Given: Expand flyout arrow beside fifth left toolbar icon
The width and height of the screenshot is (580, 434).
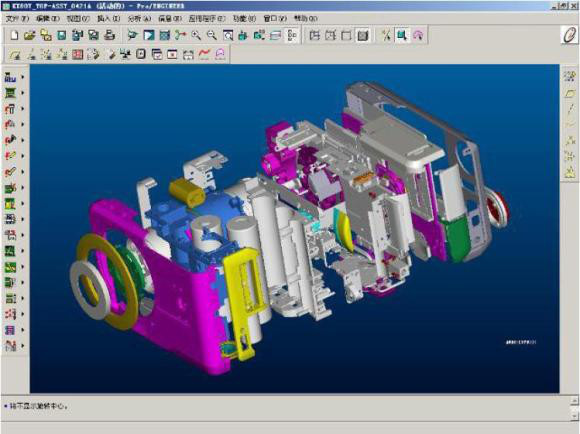Looking at the screenshot, I should coord(23,140).
